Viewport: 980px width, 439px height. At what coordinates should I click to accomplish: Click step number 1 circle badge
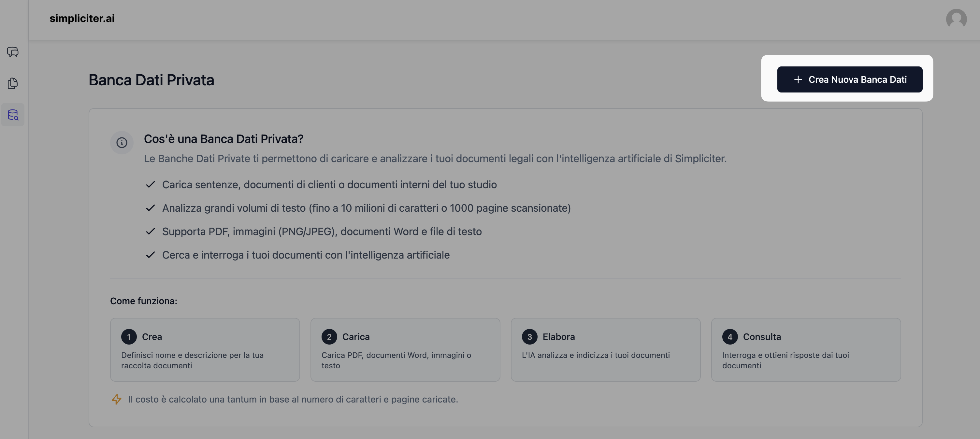point(129,337)
